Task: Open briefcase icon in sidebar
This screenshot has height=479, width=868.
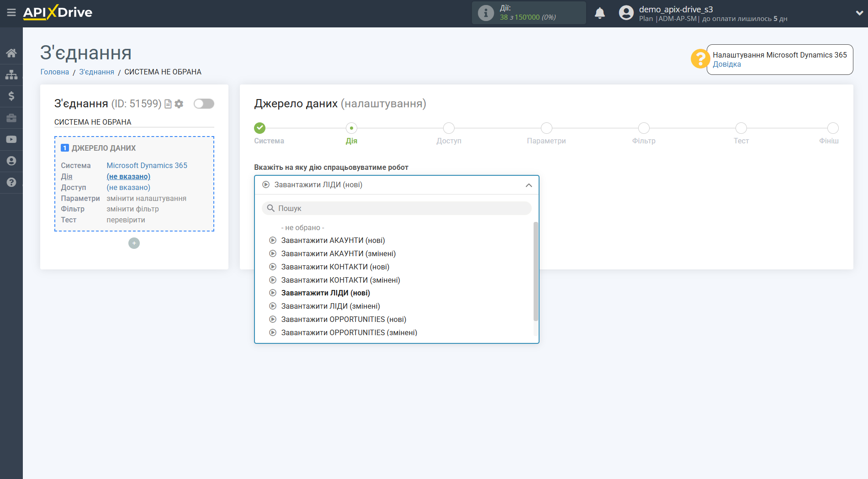Action: 11,118
